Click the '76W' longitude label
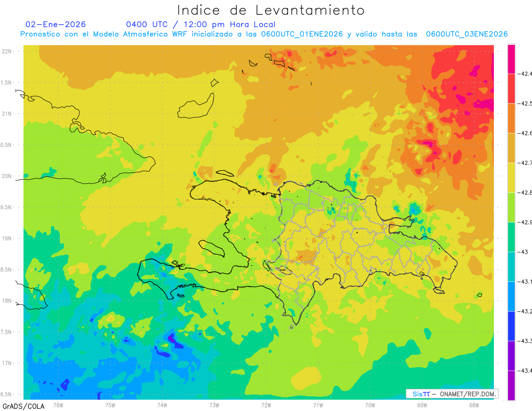 [58, 405]
